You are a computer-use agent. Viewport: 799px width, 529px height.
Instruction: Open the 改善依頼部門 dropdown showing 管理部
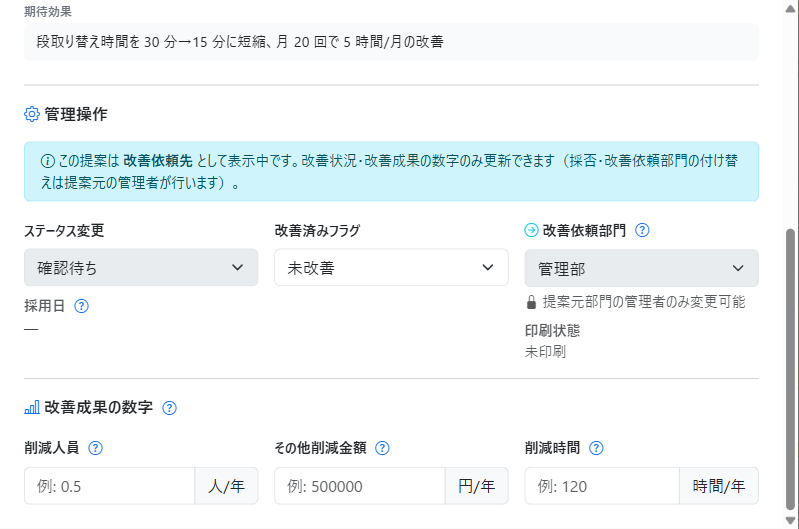(x=642, y=268)
